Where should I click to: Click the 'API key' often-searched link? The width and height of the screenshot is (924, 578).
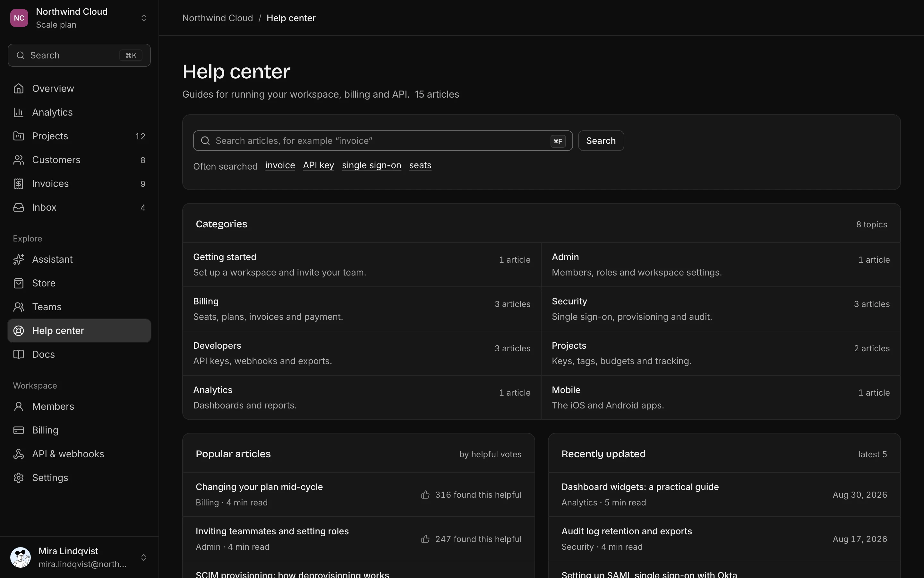319,165
